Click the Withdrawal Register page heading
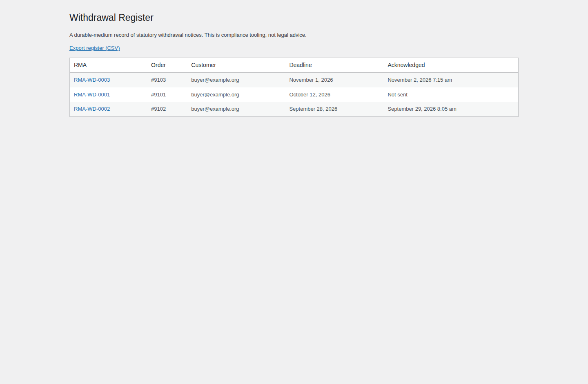Viewport: 588px width, 384px height. tap(111, 18)
